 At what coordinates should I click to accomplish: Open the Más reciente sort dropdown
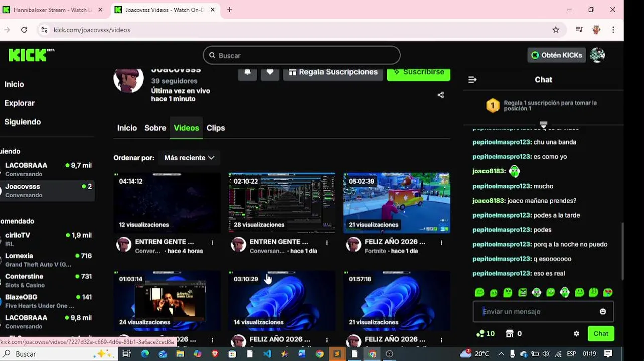tap(189, 158)
